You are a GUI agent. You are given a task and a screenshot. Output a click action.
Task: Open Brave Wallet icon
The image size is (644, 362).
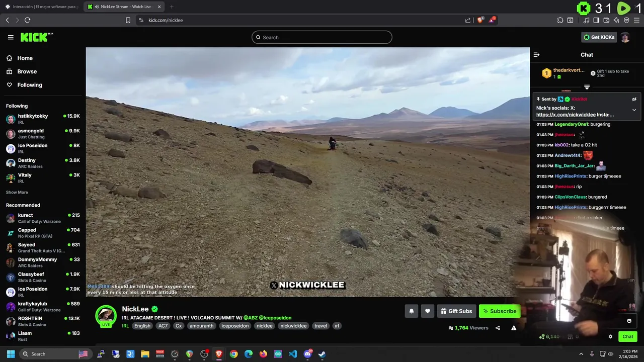(x=606, y=20)
